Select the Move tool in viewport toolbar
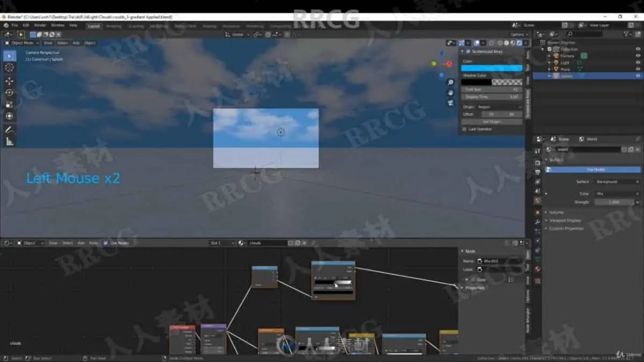The width and height of the screenshot is (644, 362). [x=10, y=81]
